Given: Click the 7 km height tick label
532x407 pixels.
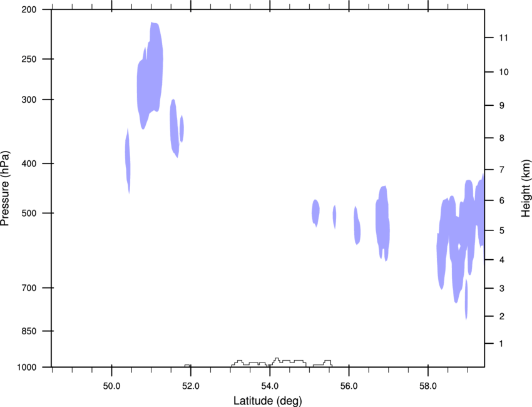Looking at the screenshot, I should coord(501,170).
